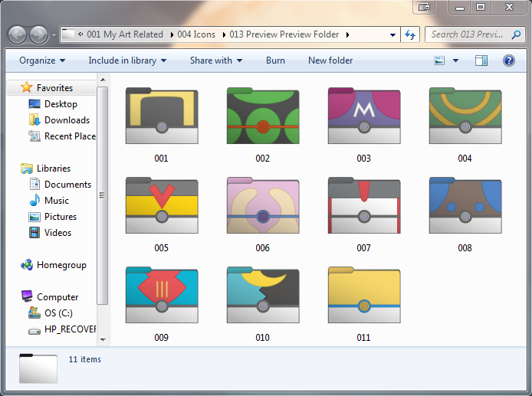
Task: Open the Help question mark button
Action: click(x=508, y=61)
